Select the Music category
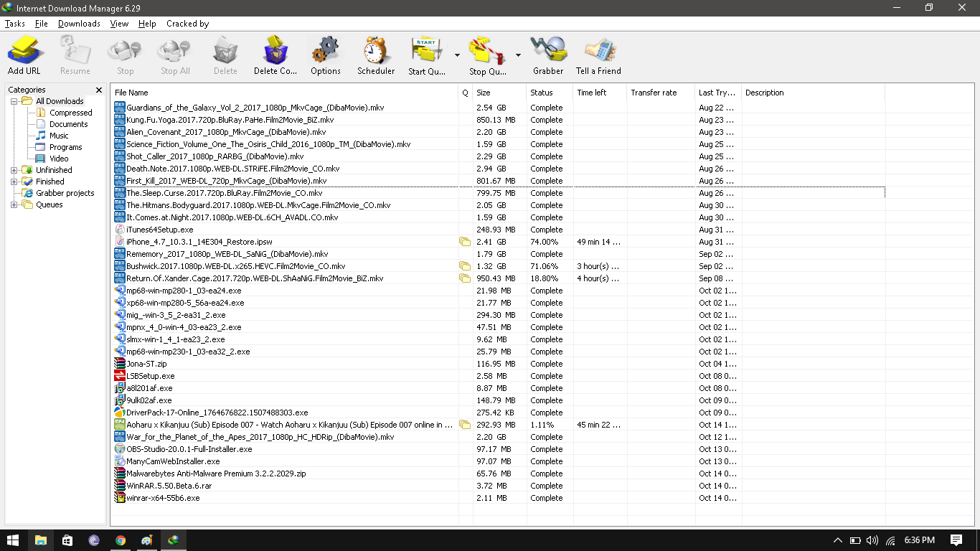980x551 pixels. tap(58, 135)
